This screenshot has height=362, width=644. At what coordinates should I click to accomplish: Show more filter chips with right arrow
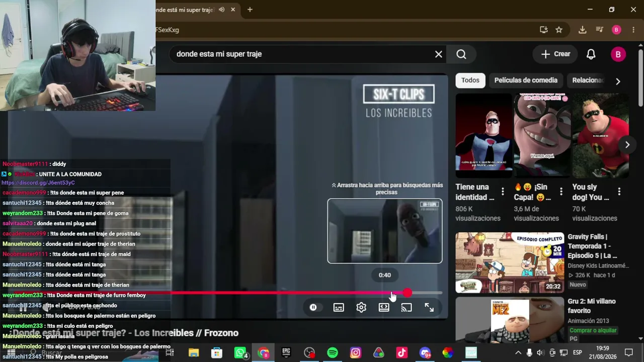click(x=618, y=81)
